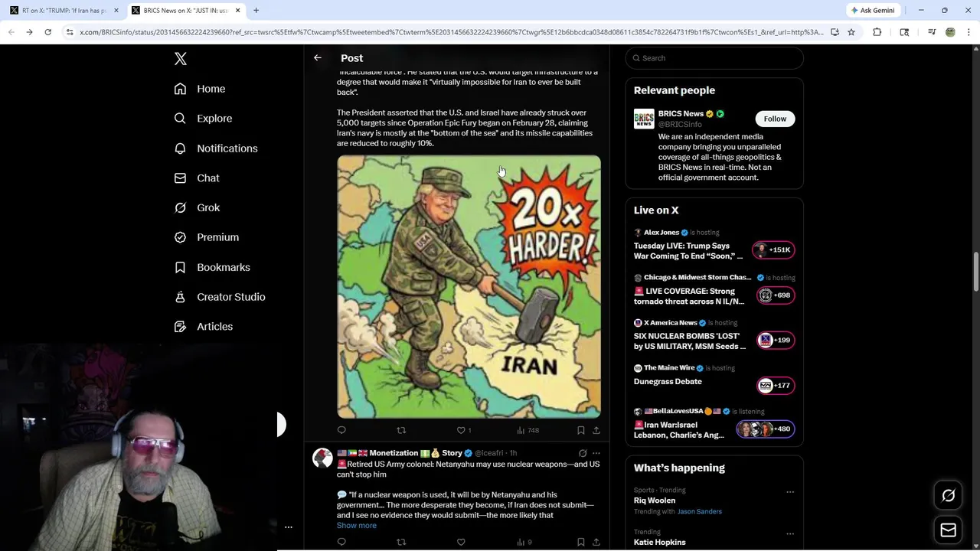Open browser extensions puzzle icon
Viewport: 980px width, 551px height.
tap(877, 32)
